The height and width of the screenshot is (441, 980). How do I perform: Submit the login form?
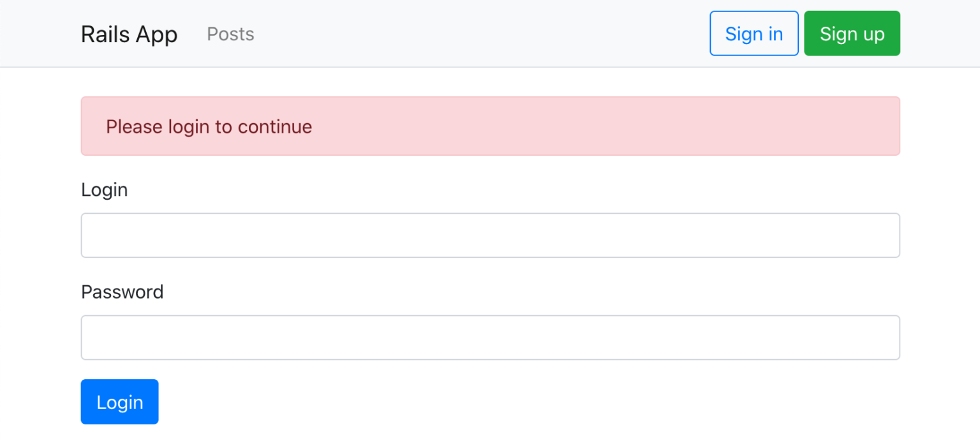click(119, 401)
